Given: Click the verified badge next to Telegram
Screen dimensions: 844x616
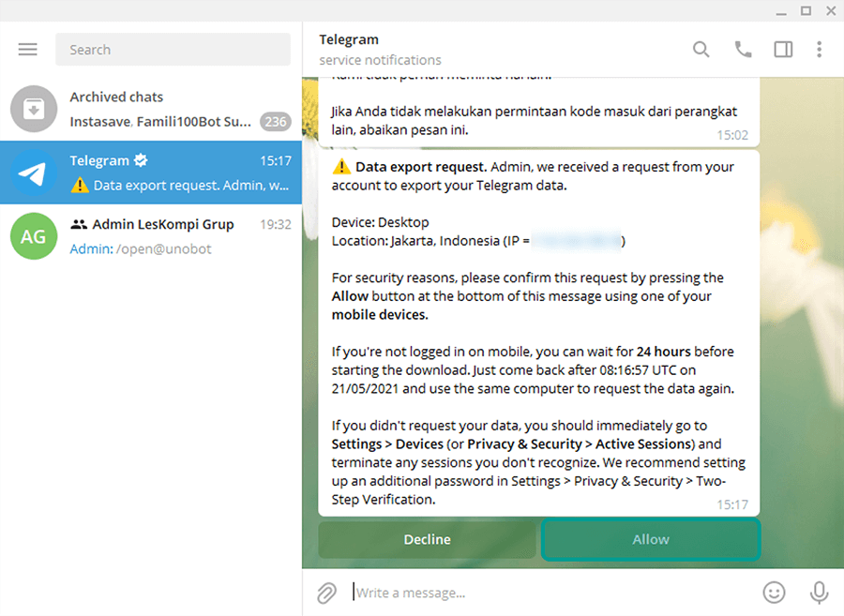Looking at the screenshot, I should (141, 160).
